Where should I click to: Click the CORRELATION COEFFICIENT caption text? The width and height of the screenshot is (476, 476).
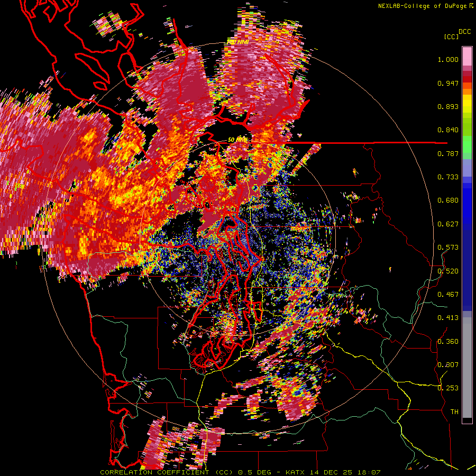154,472
